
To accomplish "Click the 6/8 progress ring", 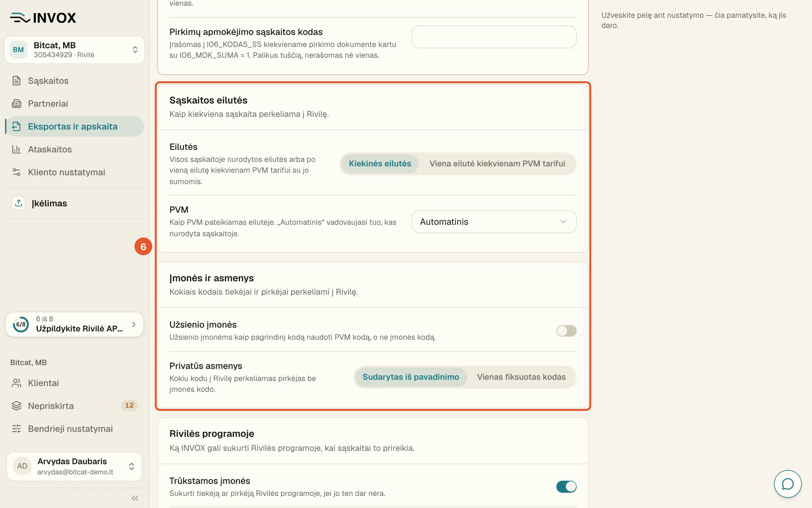I will [21, 324].
